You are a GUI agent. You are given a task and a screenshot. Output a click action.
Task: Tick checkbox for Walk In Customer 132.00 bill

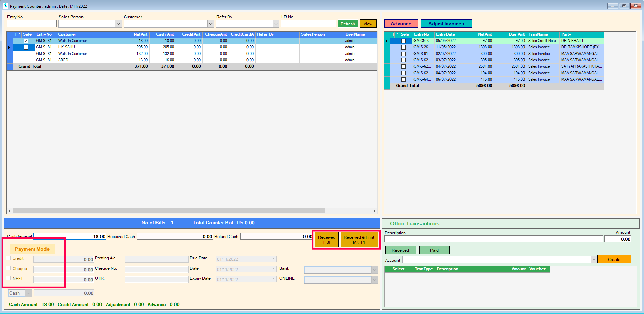click(26, 54)
